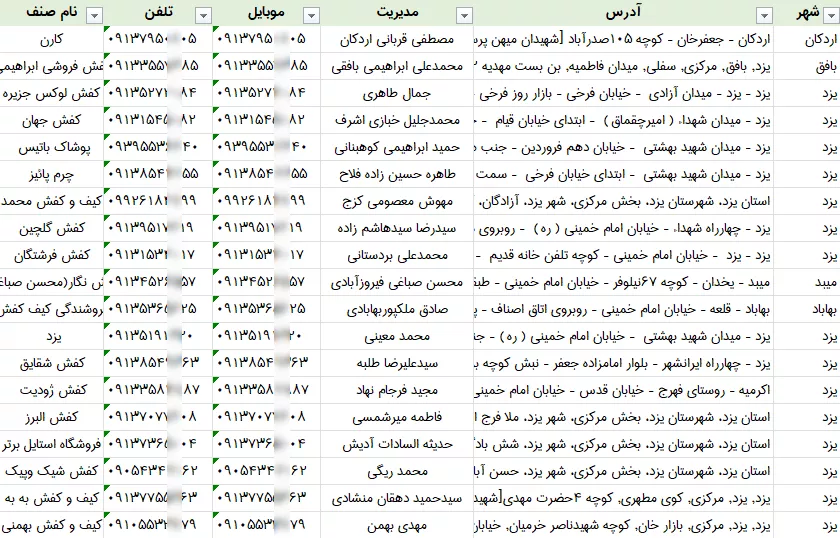Select city cell اردکان
Screen dimensions: 840x538
click(x=807, y=39)
